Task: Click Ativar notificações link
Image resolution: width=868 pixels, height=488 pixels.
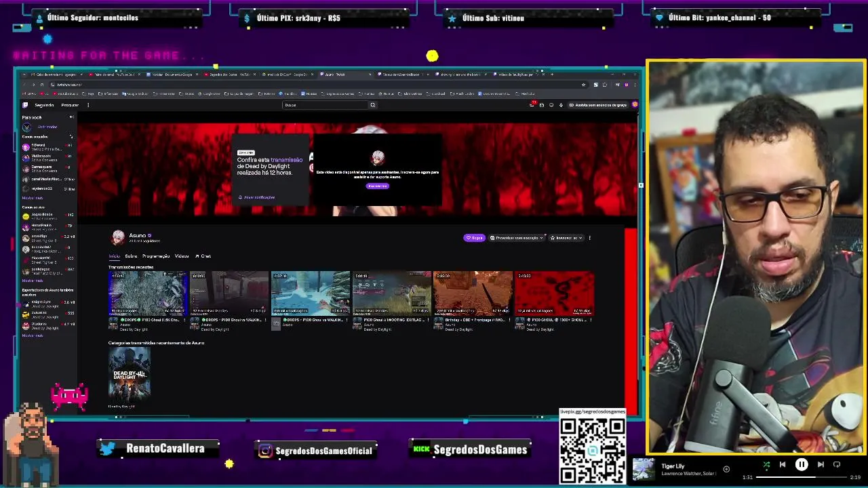Action: (x=256, y=197)
